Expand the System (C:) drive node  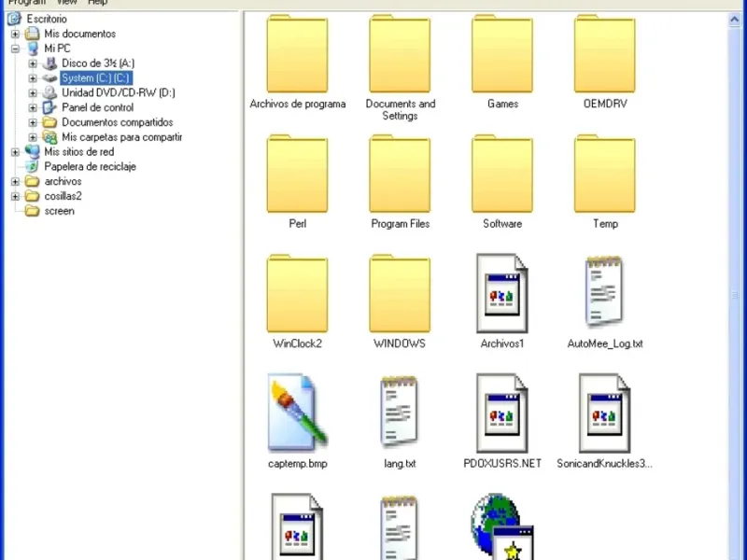pos(33,78)
